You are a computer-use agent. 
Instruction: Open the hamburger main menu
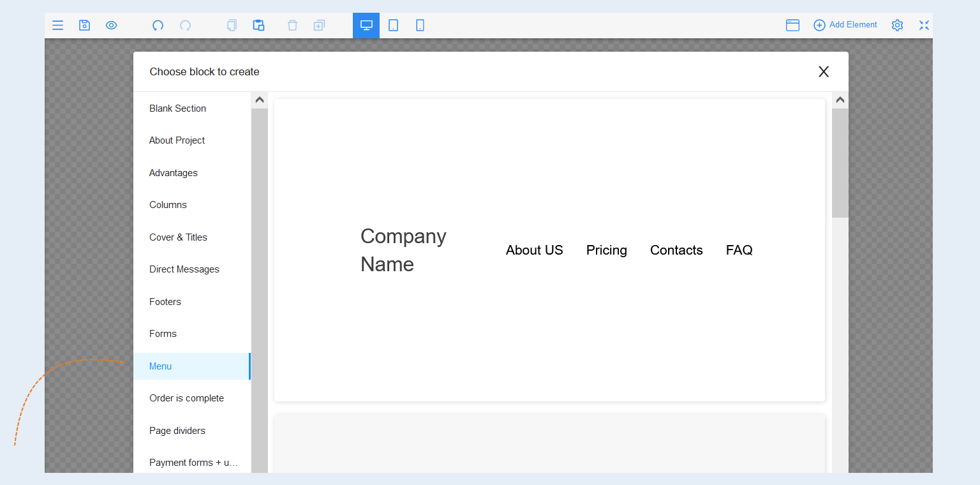point(57,26)
